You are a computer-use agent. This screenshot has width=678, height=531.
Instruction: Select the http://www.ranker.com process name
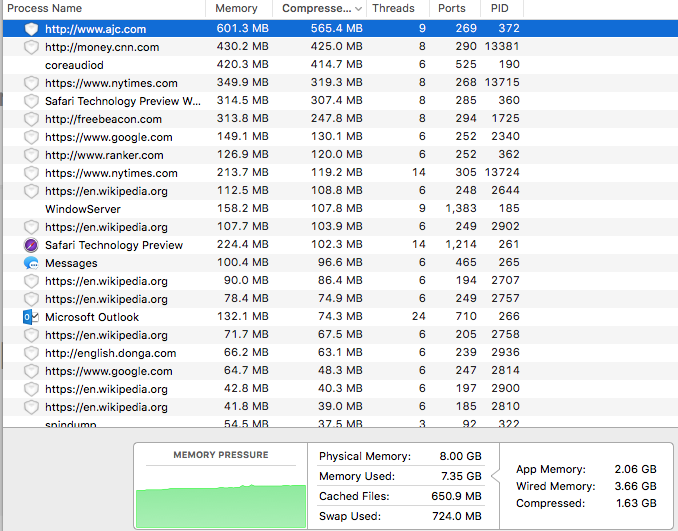[104, 155]
